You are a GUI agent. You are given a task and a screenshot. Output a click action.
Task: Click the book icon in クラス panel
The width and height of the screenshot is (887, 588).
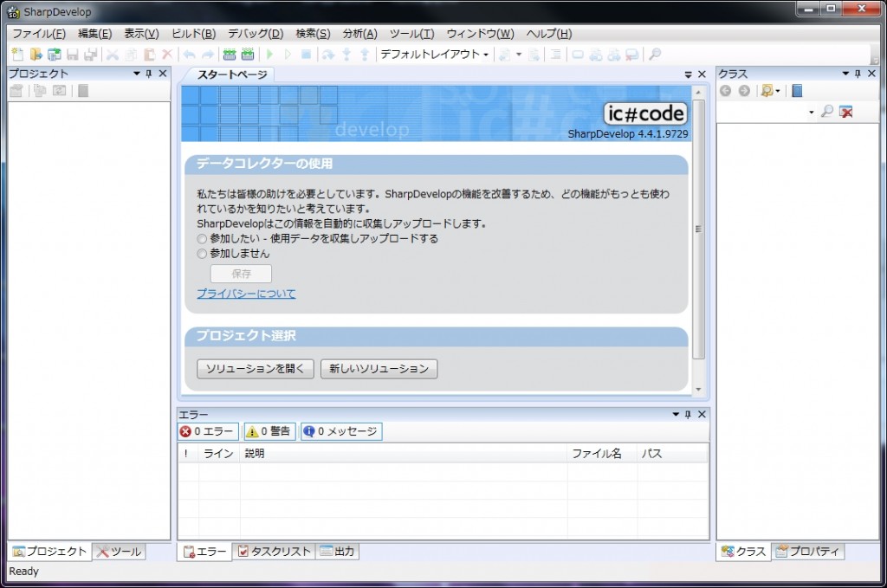795,91
